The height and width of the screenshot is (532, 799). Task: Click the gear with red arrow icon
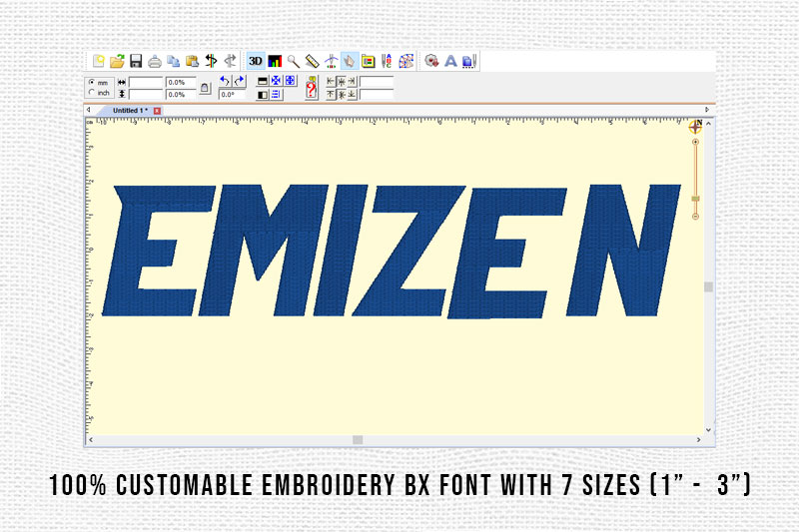[x=431, y=61]
